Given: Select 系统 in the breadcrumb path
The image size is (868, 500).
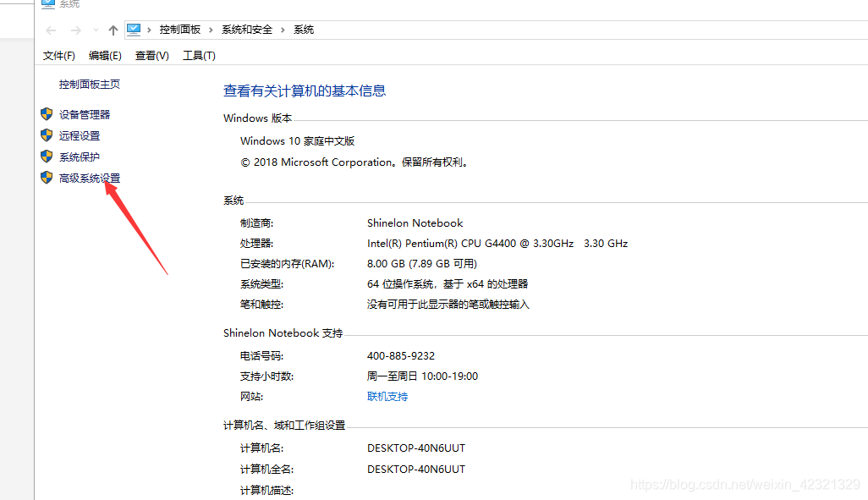Looking at the screenshot, I should tap(304, 30).
